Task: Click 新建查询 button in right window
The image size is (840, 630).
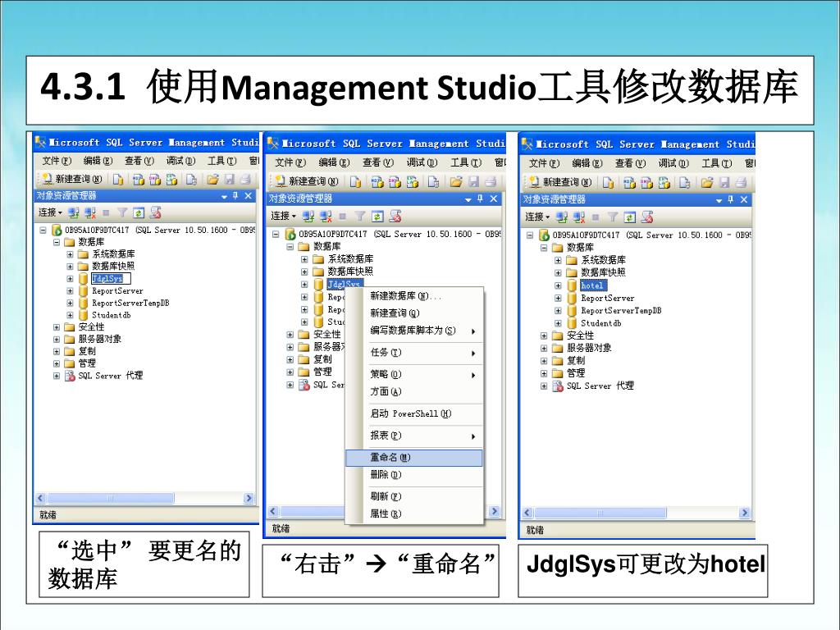Action: click(x=560, y=182)
